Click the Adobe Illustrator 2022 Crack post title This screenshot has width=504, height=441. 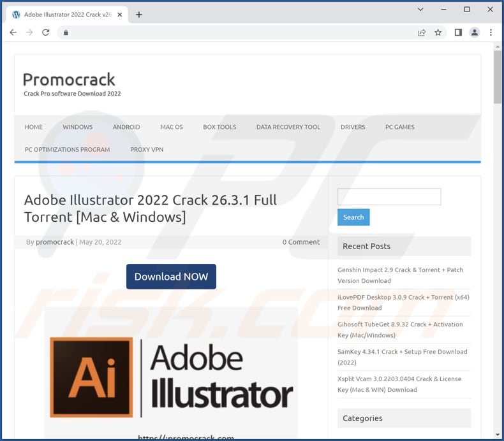(151, 208)
